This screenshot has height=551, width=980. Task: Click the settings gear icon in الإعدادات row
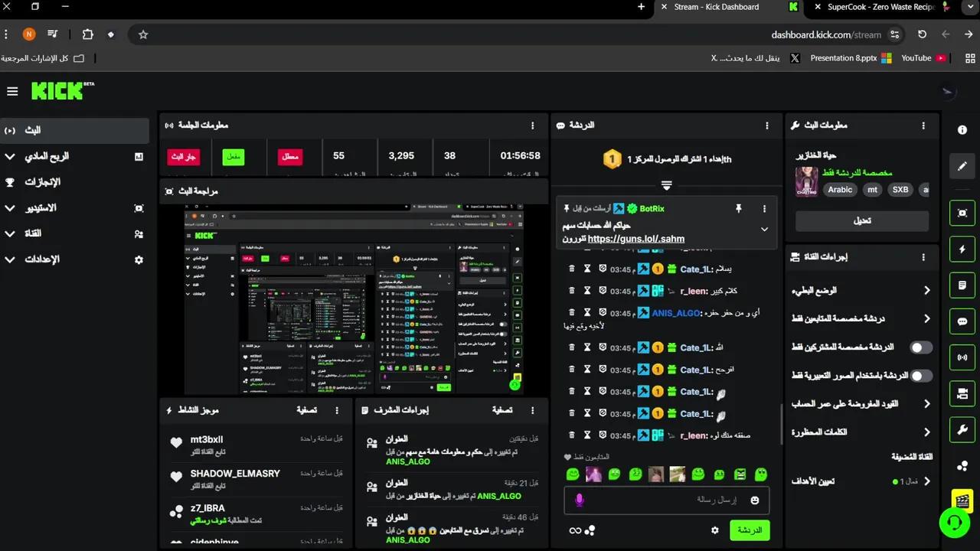[139, 259]
